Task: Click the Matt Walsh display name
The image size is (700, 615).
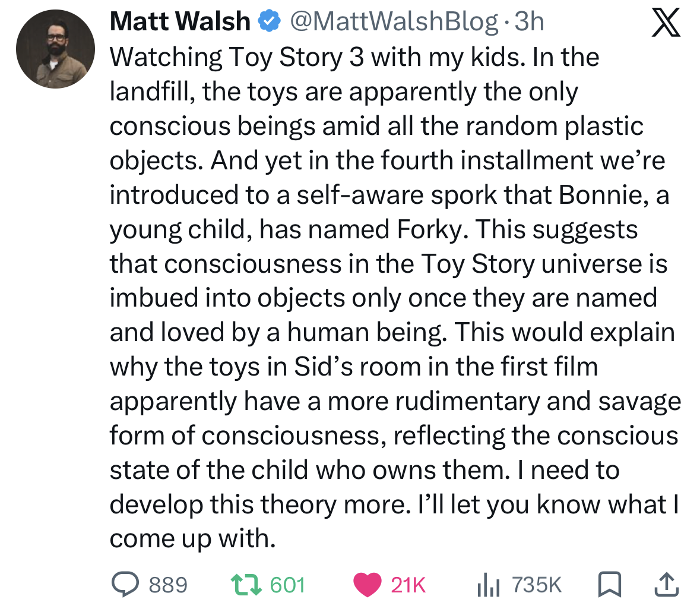Action: coord(180,22)
